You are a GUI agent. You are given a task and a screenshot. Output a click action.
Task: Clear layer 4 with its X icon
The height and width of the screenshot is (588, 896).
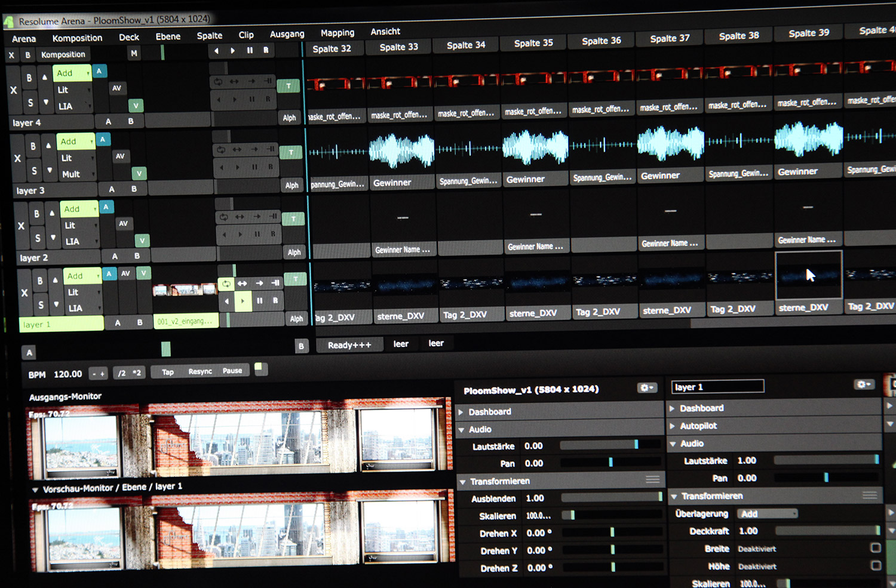pyautogui.click(x=14, y=90)
